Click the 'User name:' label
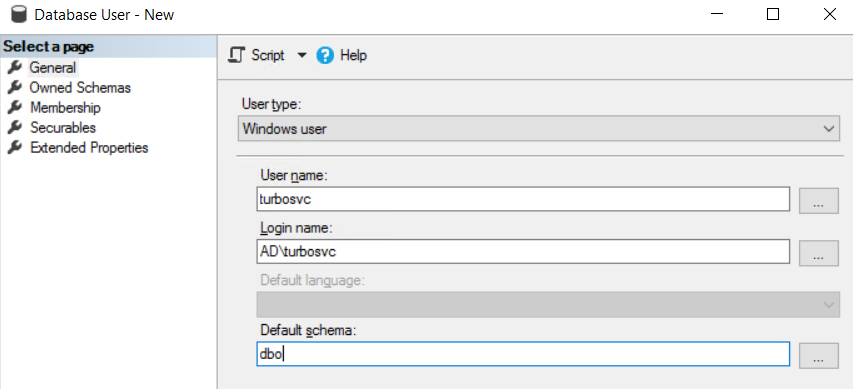Image resolution: width=853 pixels, height=389 pixels. coord(295,175)
